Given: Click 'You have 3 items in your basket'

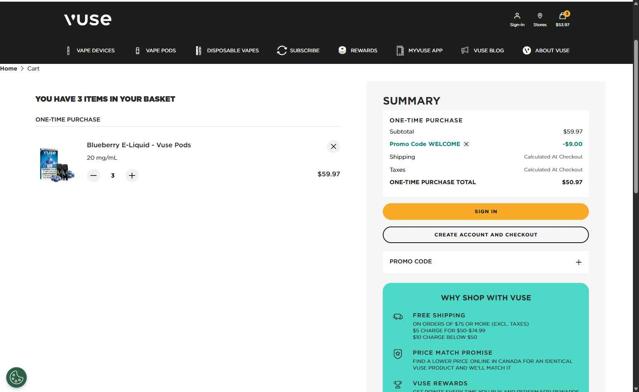Looking at the screenshot, I should click(x=105, y=99).
